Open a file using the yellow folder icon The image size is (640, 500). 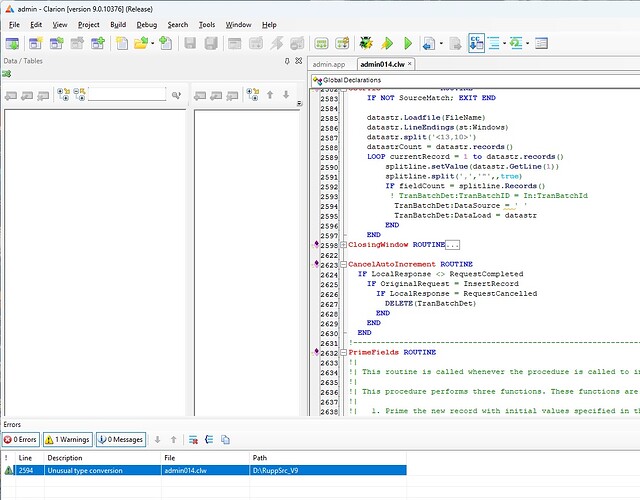pos(141,43)
